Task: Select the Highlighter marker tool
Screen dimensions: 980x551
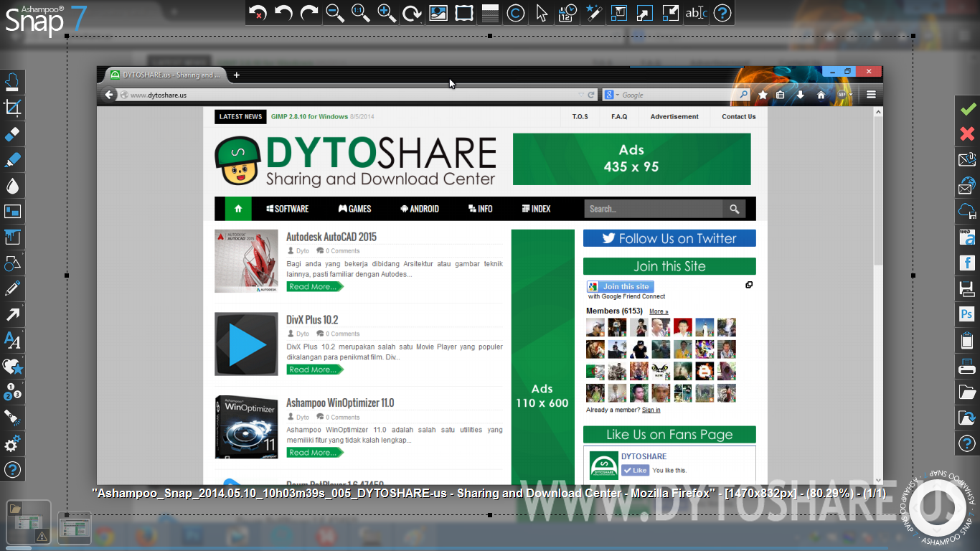Action: coord(12,160)
